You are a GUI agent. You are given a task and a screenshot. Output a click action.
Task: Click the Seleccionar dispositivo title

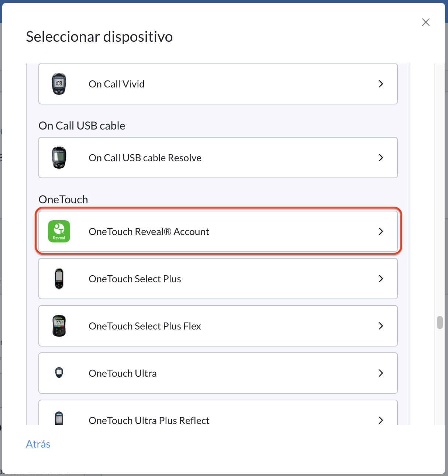pyautogui.click(x=99, y=37)
